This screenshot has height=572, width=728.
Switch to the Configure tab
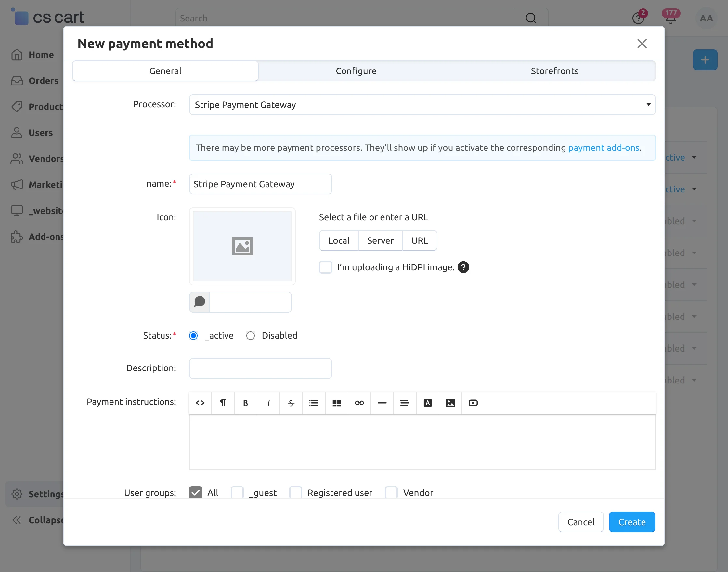356,71
